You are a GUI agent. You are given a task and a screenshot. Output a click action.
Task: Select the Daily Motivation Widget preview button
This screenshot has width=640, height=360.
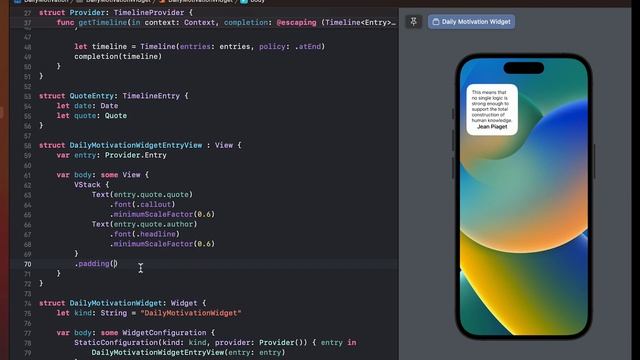coord(471,22)
